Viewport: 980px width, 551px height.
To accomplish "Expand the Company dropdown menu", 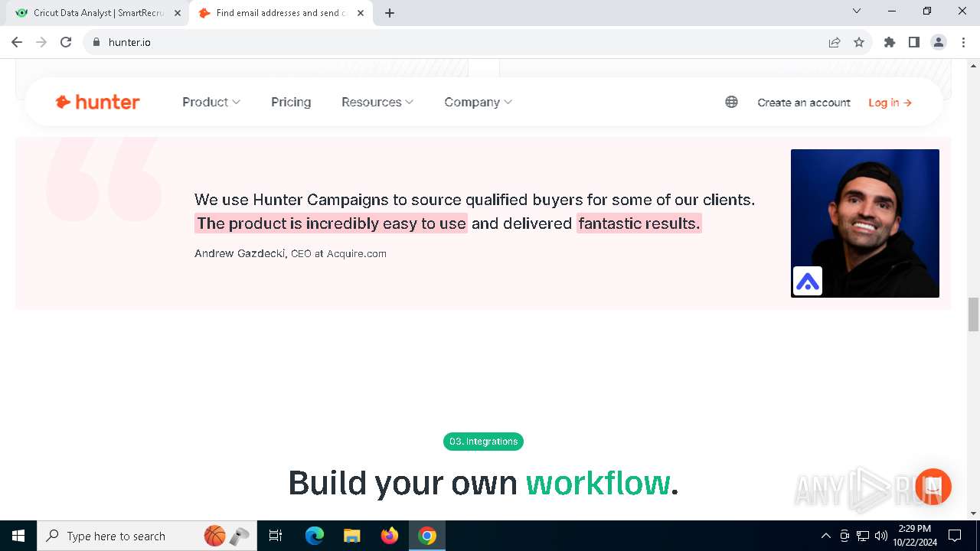I will (x=479, y=102).
